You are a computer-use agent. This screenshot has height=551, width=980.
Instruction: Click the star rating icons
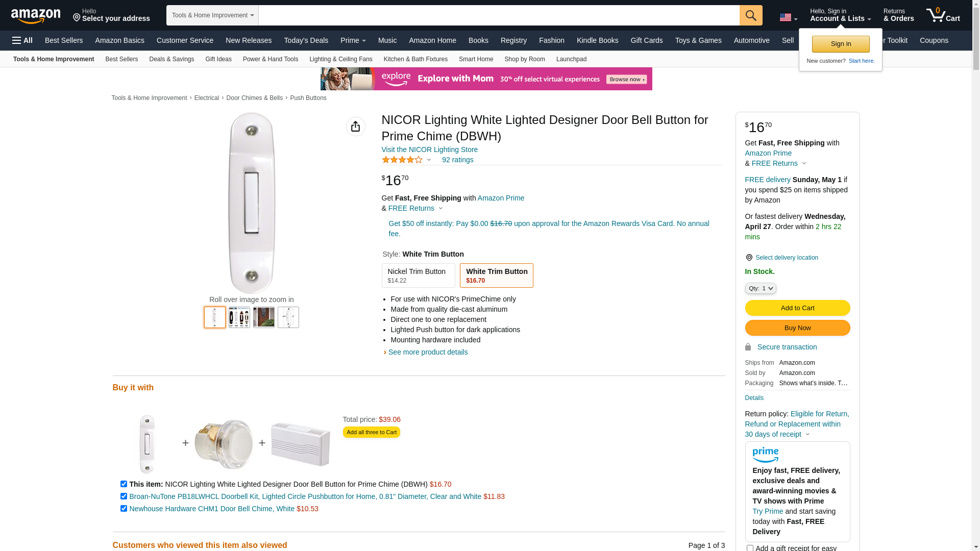click(x=402, y=160)
